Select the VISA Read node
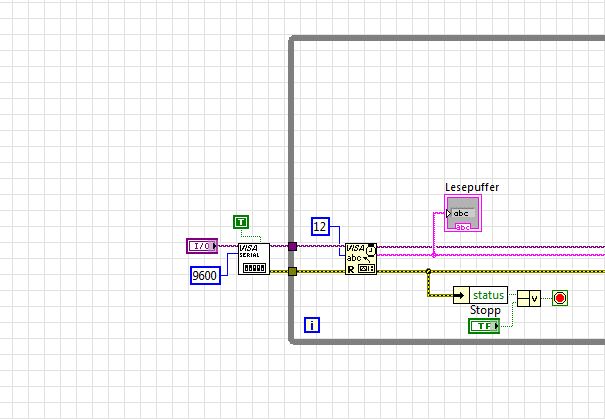The image size is (605, 419). 361,259
